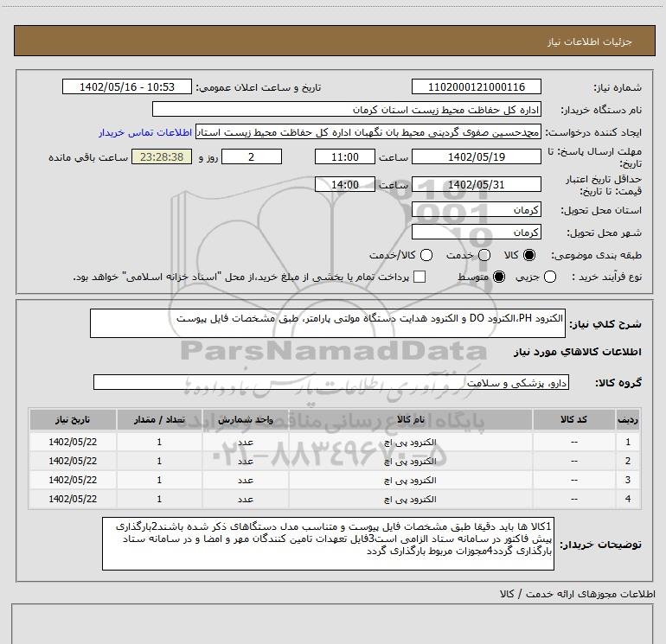Click the request creator name field

pyautogui.click(x=368, y=132)
